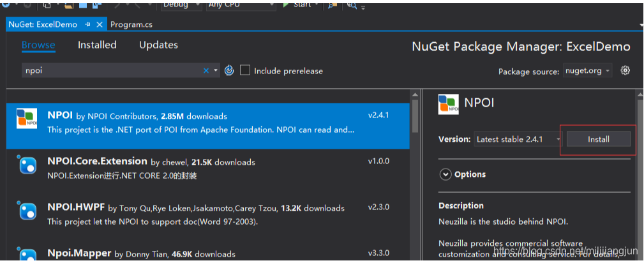Screen dimensions: 644x263
Task: Click the v2.4.1 version label
Action: (x=378, y=116)
